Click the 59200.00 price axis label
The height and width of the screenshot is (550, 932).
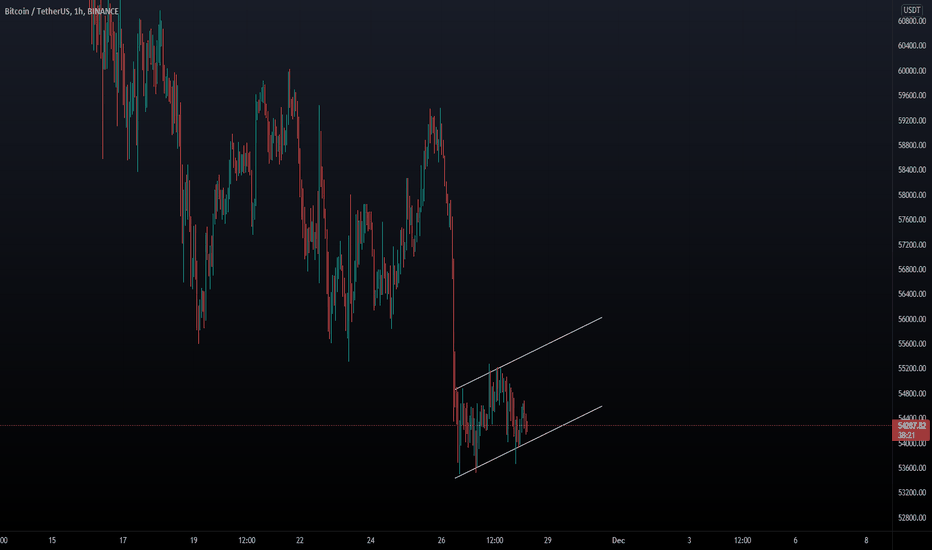[x=912, y=120]
